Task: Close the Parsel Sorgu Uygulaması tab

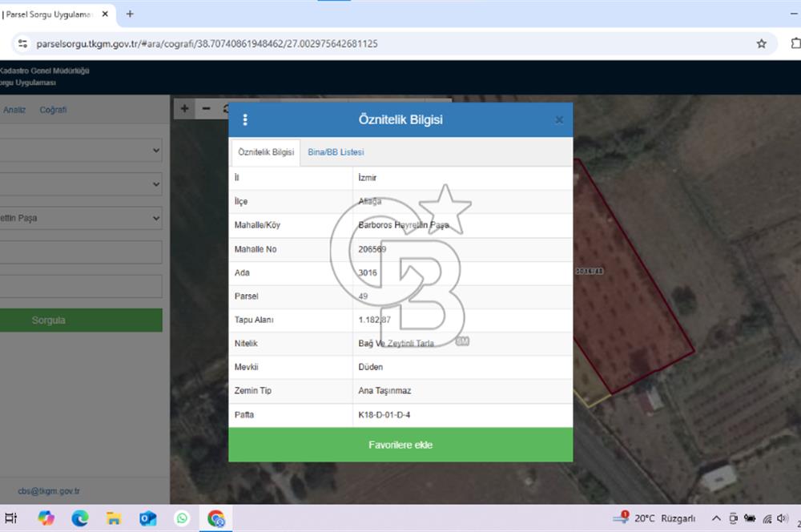Action: (x=105, y=14)
